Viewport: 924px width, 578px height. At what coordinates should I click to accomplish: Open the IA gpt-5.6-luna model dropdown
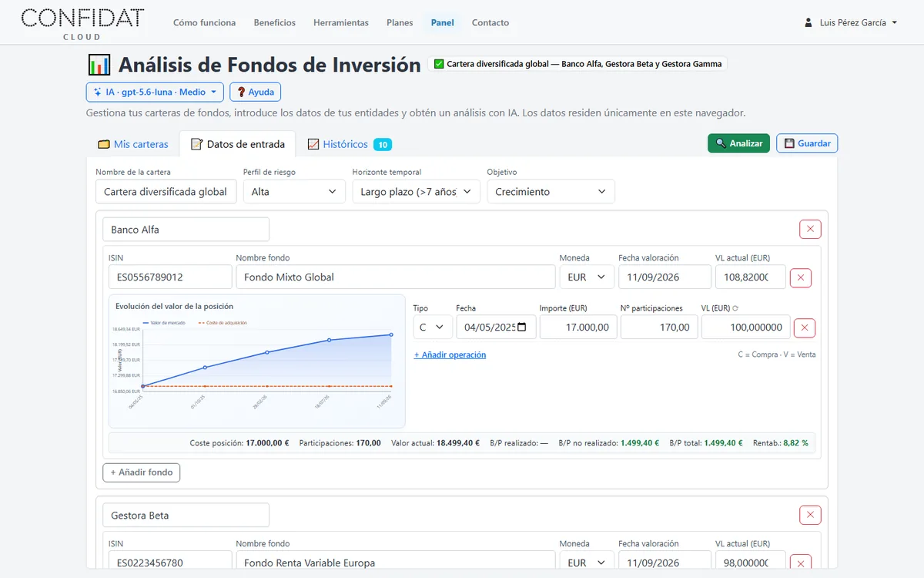[155, 92]
